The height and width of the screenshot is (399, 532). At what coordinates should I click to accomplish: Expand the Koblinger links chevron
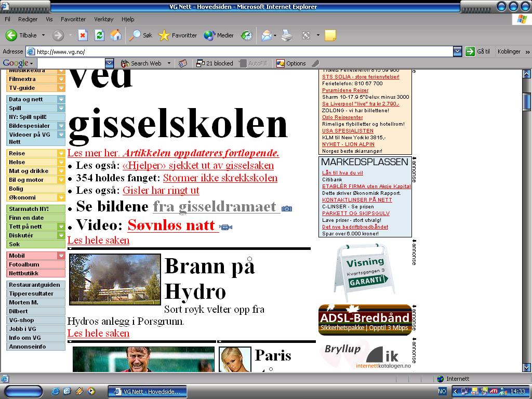pos(528,52)
